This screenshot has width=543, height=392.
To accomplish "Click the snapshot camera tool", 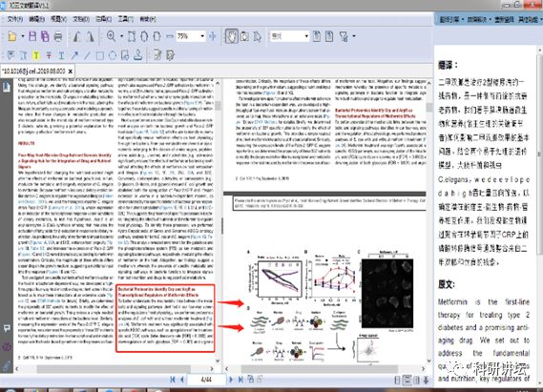I will 244,36.
